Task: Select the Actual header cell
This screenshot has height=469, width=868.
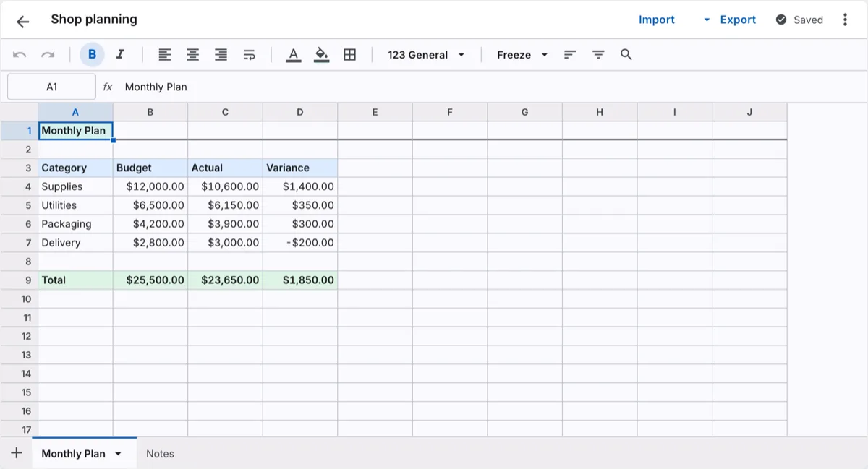Action: tap(225, 168)
